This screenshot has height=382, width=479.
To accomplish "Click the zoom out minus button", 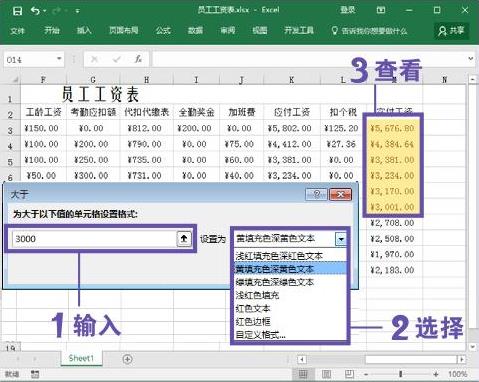I will pos(366,374).
